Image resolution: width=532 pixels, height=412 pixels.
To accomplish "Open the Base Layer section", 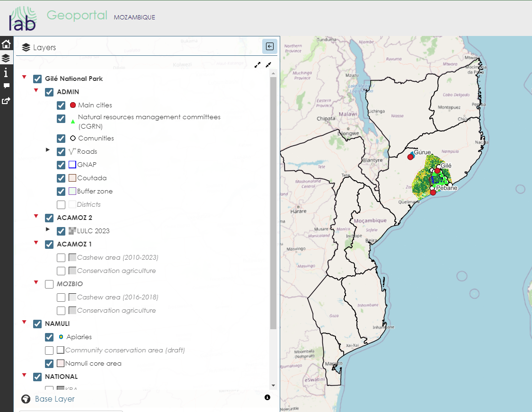I will click(55, 399).
